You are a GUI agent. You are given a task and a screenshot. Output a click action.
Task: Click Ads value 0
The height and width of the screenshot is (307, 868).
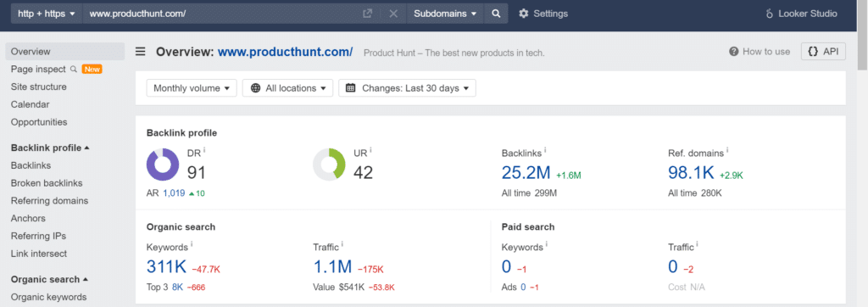(522, 287)
